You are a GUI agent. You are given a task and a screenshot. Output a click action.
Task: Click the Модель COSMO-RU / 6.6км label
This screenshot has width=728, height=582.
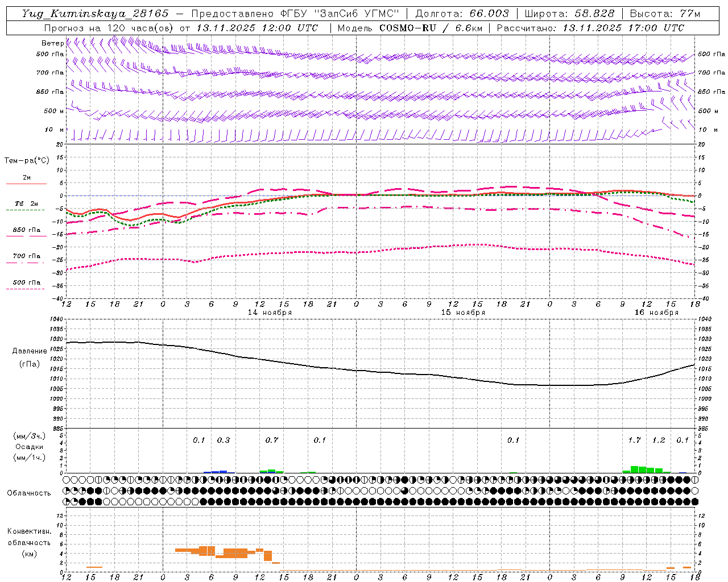point(409,28)
